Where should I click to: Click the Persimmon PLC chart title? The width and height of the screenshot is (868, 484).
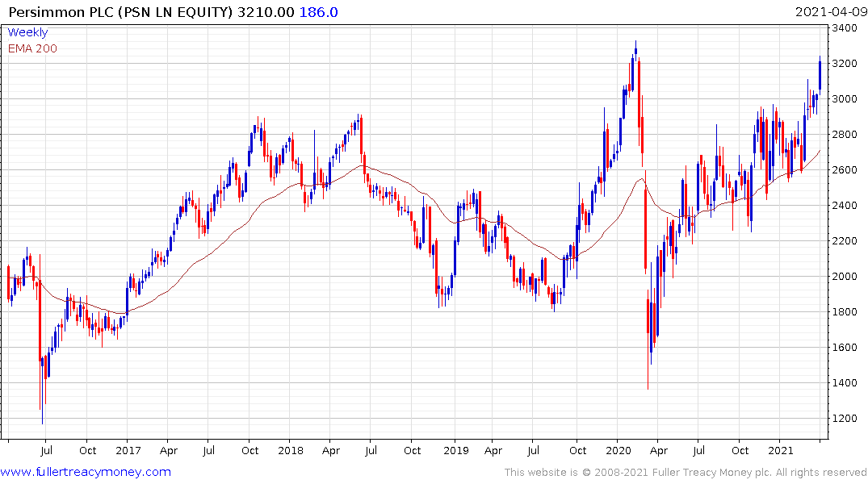tap(121, 12)
